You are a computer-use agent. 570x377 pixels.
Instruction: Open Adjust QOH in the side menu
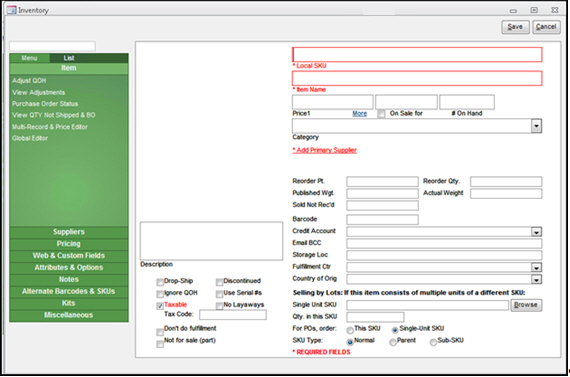coord(29,80)
